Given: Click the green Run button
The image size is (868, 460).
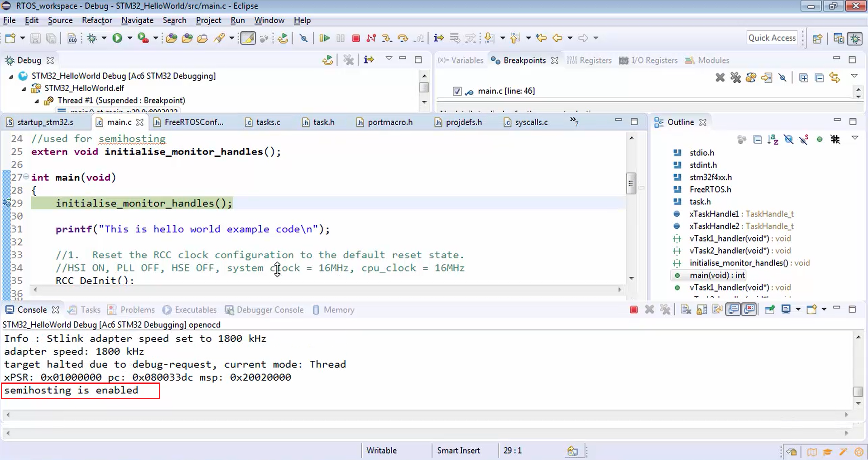Looking at the screenshot, I should 117,38.
